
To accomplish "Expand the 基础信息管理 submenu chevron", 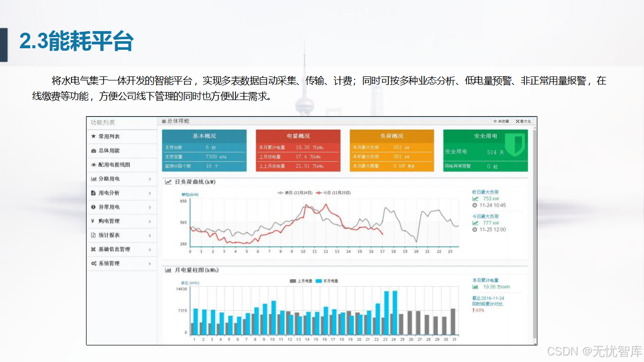I will click(x=150, y=249).
